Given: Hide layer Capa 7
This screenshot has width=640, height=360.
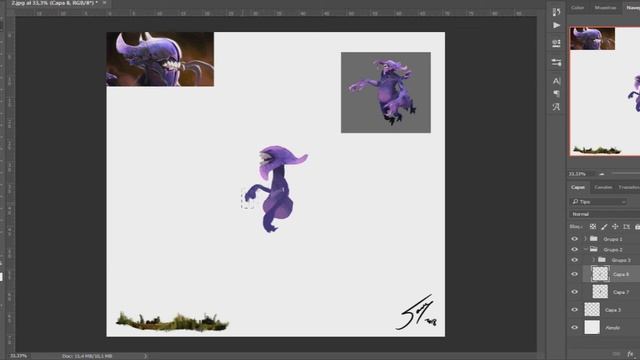Looking at the screenshot, I should click(x=575, y=292).
